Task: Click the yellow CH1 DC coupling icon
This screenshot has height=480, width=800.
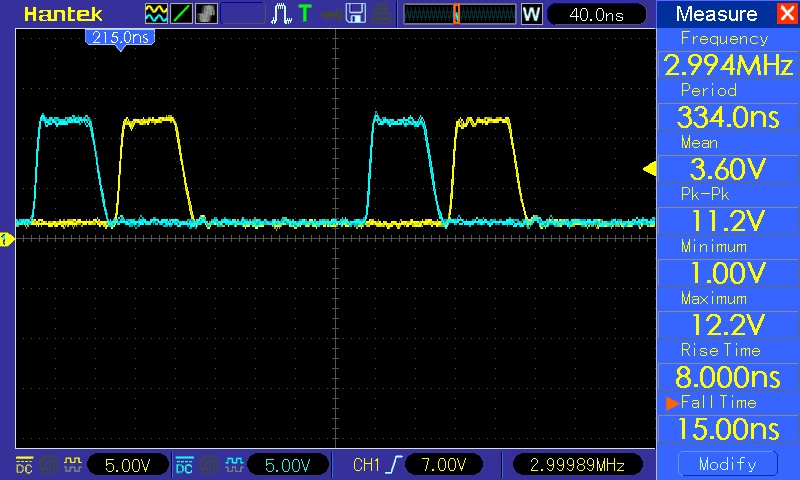Action: (x=24, y=465)
